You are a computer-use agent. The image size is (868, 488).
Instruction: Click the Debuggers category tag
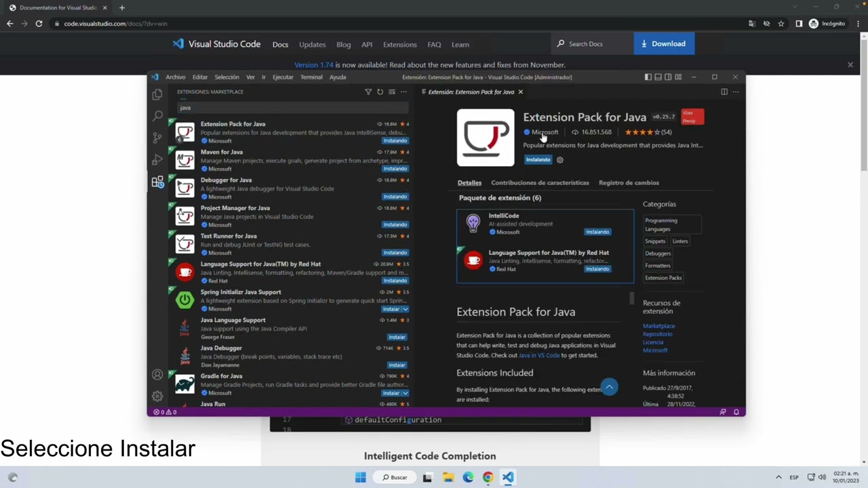658,253
